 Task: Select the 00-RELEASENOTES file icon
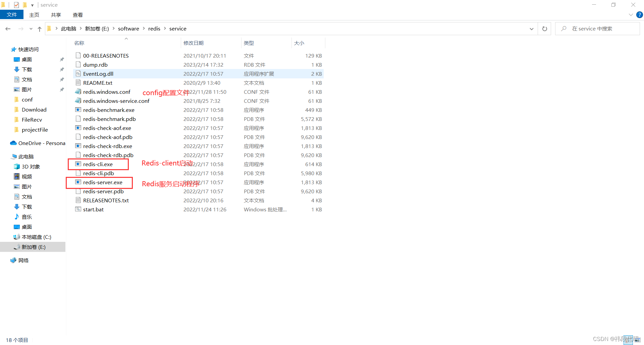pos(78,56)
